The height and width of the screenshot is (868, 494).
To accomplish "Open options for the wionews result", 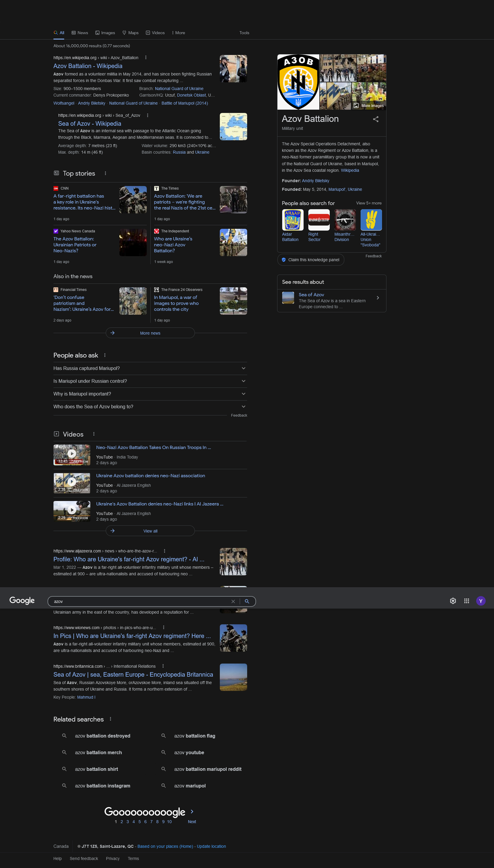I will (164, 627).
